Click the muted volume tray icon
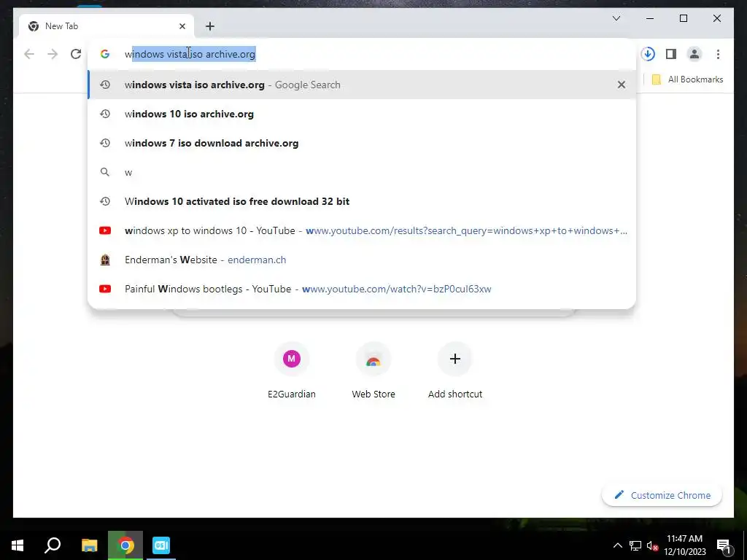This screenshot has width=747, height=560. point(652,545)
